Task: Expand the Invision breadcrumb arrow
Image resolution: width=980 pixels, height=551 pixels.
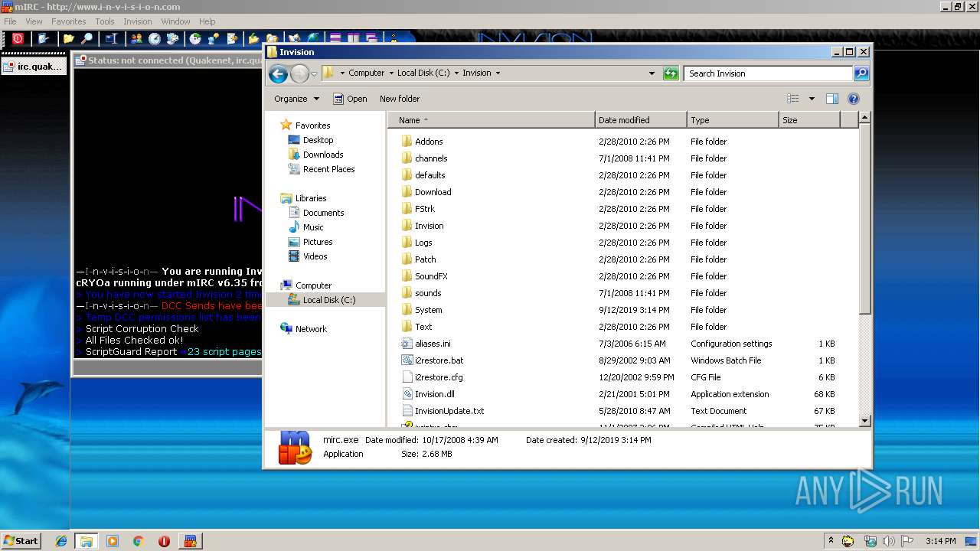Action: (498, 73)
